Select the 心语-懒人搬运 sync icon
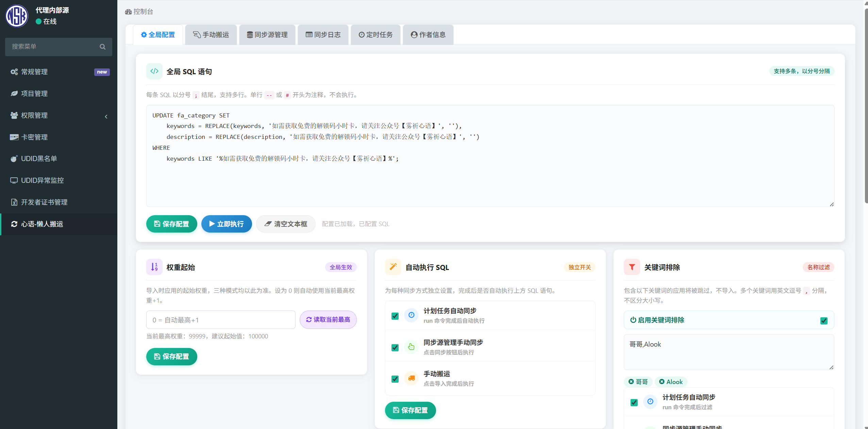This screenshot has height=429, width=868. click(x=14, y=224)
